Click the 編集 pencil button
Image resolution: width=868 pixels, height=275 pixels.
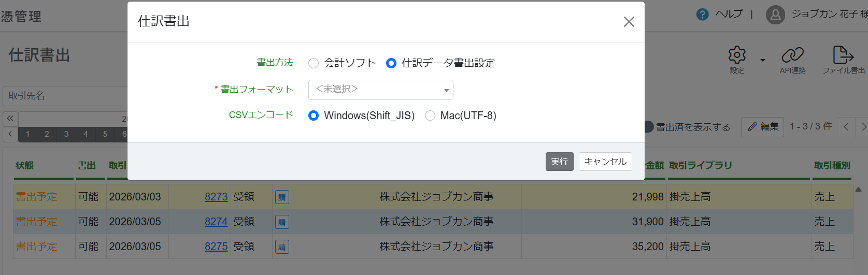coord(763,127)
